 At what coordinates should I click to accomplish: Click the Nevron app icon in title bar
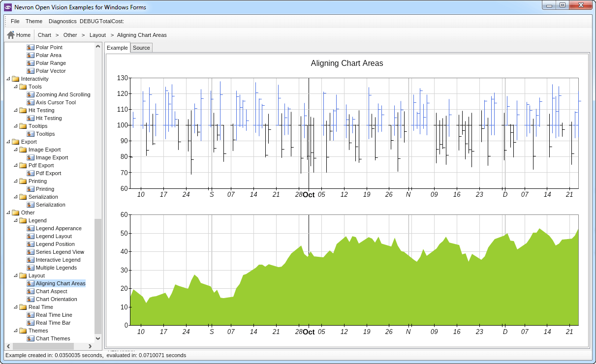pyautogui.click(x=8, y=7)
